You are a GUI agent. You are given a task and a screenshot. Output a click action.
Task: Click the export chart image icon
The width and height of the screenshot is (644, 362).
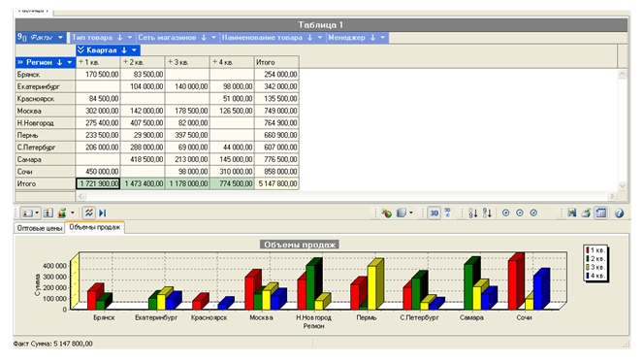[571, 213]
